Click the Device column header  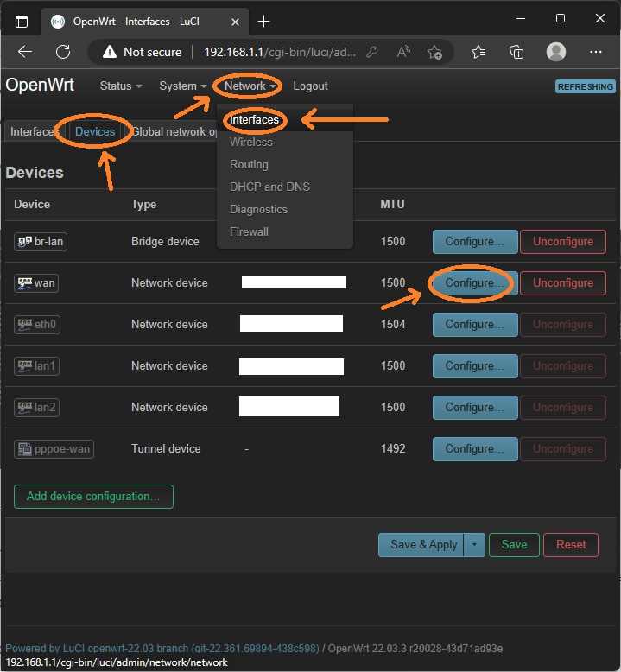(32, 204)
